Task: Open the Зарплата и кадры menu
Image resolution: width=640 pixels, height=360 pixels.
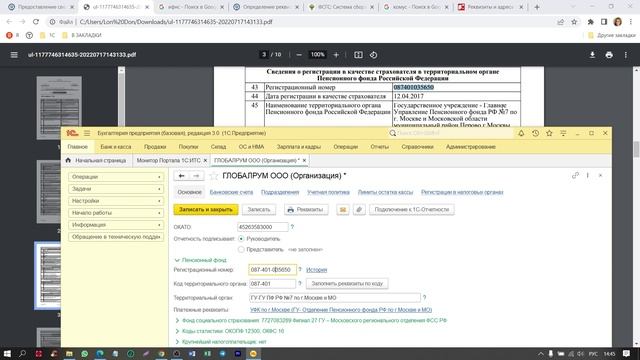Action: [x=299, y=147]
